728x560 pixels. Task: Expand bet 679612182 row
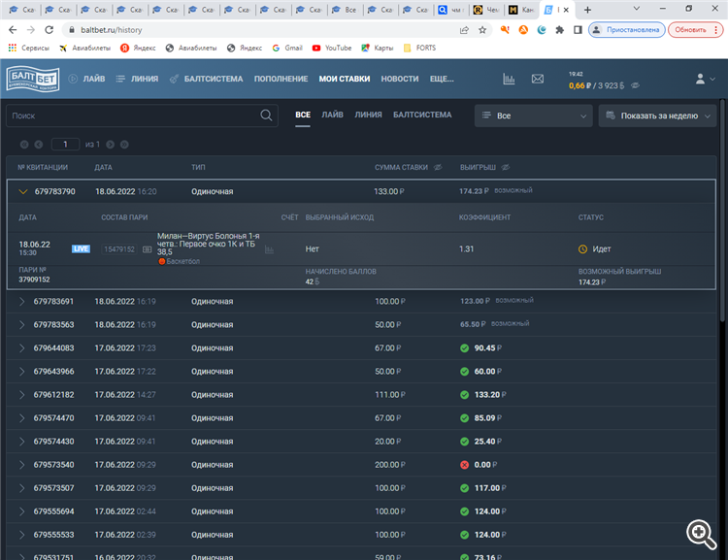pos(21,395)
